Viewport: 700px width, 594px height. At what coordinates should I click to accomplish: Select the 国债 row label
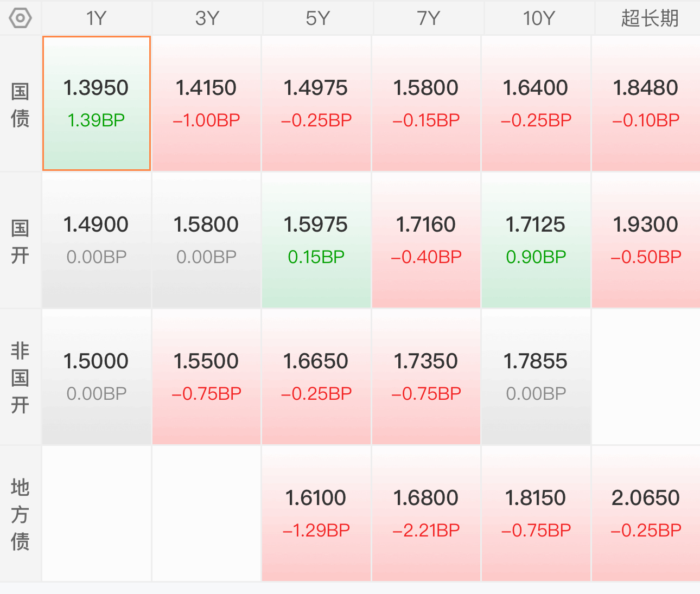pyautogui.click(x=20, y=104)
